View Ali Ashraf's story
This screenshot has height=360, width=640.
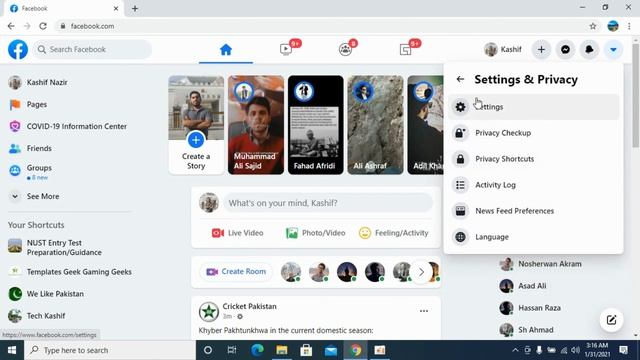pyautogui.click(x=375, y=125)
